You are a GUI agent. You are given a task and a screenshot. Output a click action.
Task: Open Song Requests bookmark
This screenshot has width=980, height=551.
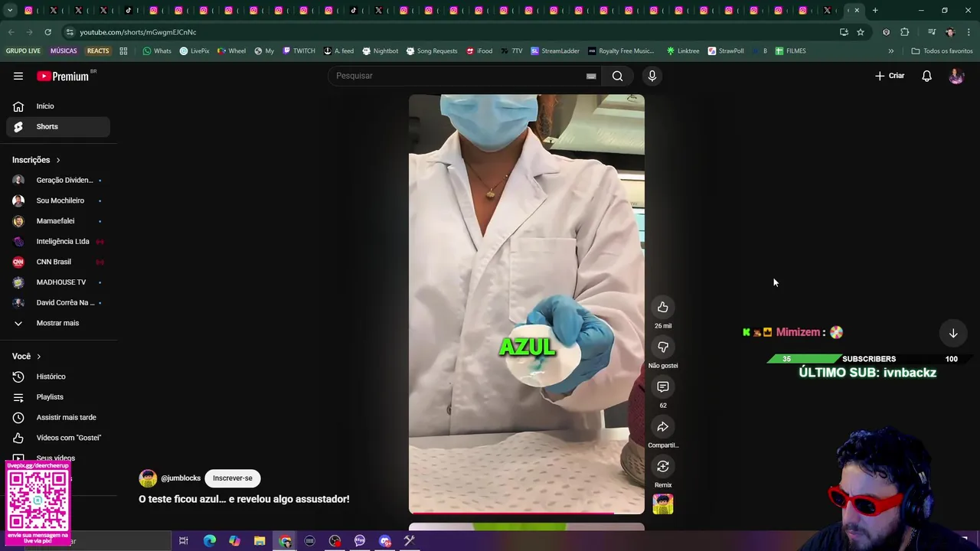tap(431, 51)
